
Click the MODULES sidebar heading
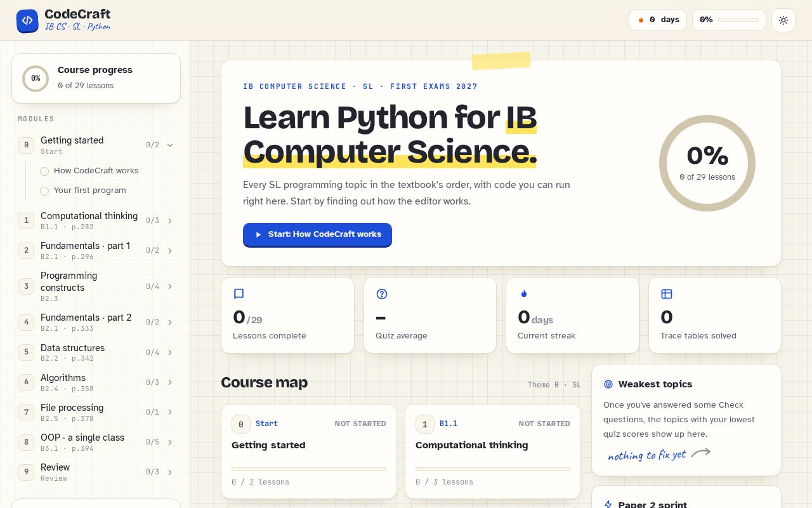[x=36, y=119]
